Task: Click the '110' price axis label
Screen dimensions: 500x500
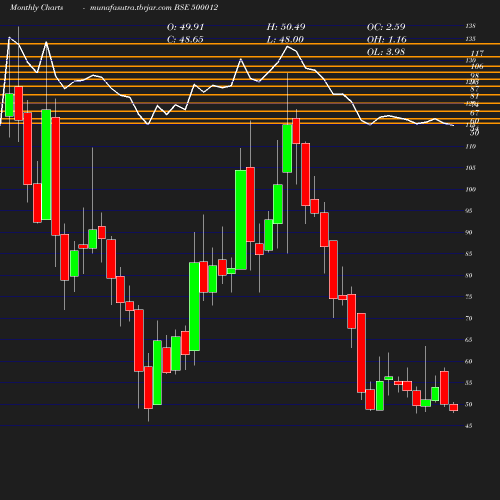Action: (471, 146)
